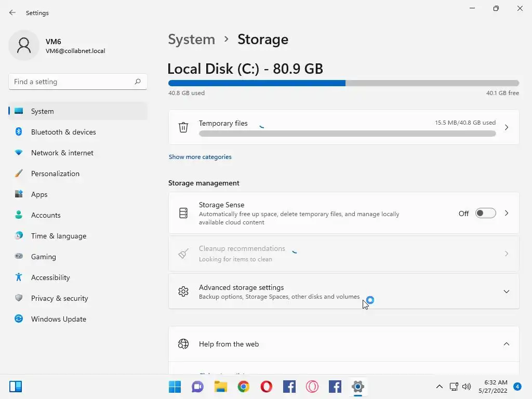The height and width of the screenshot is (399, 532).
Task: Expand Advanced storage settings chevron
Action: tap(507, 291)
